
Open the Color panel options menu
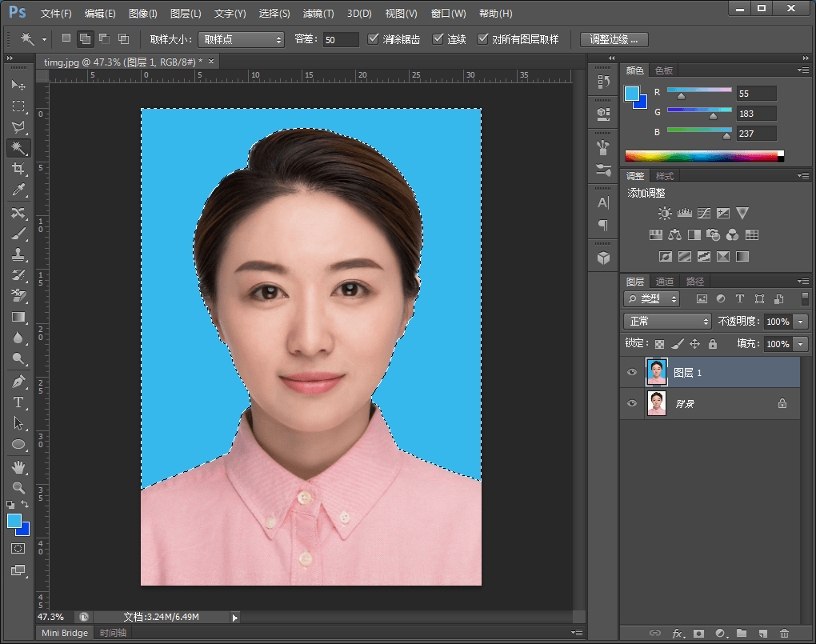[803, 70]
